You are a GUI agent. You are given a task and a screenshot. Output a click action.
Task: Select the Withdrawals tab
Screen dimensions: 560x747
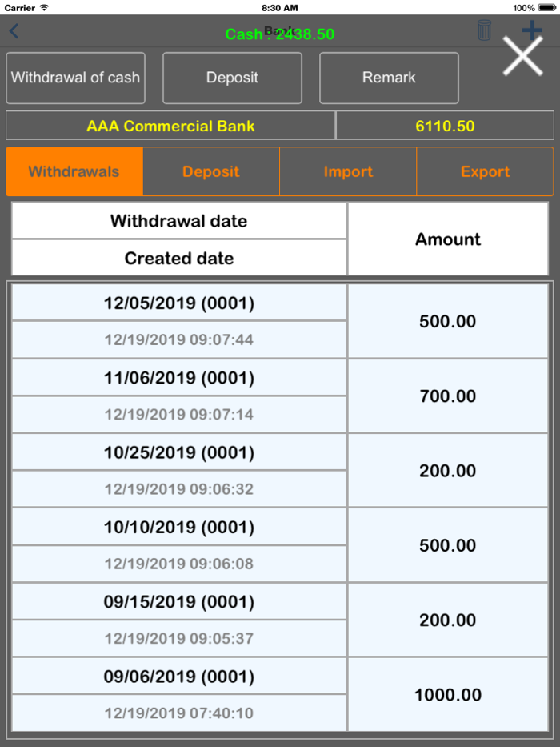(74, 171)
